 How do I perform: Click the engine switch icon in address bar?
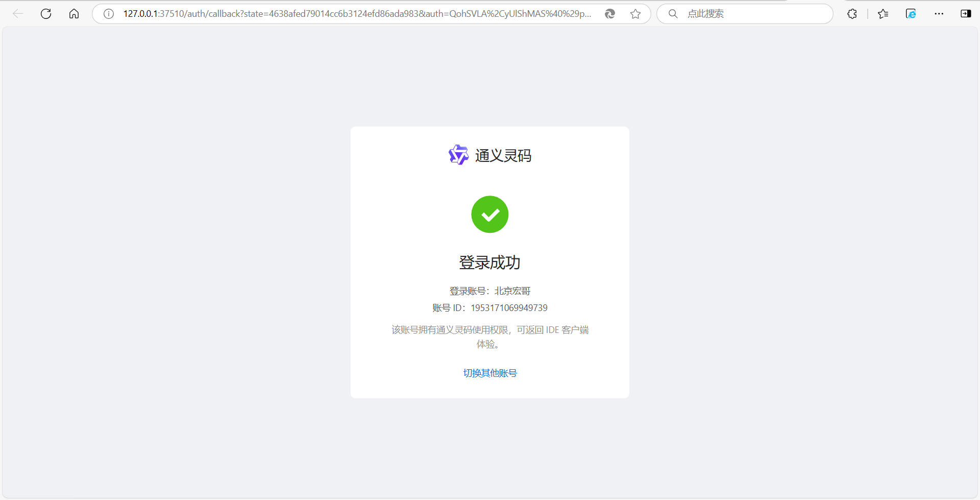610,14
